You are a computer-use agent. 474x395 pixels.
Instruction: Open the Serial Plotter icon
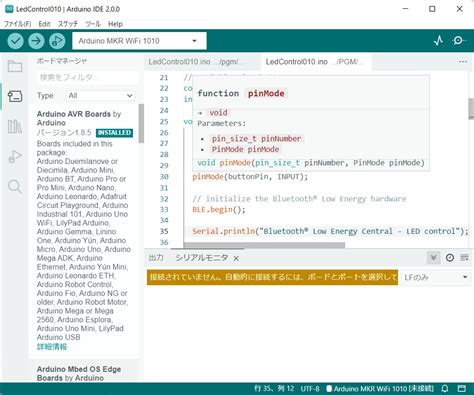tap(438, 41)
